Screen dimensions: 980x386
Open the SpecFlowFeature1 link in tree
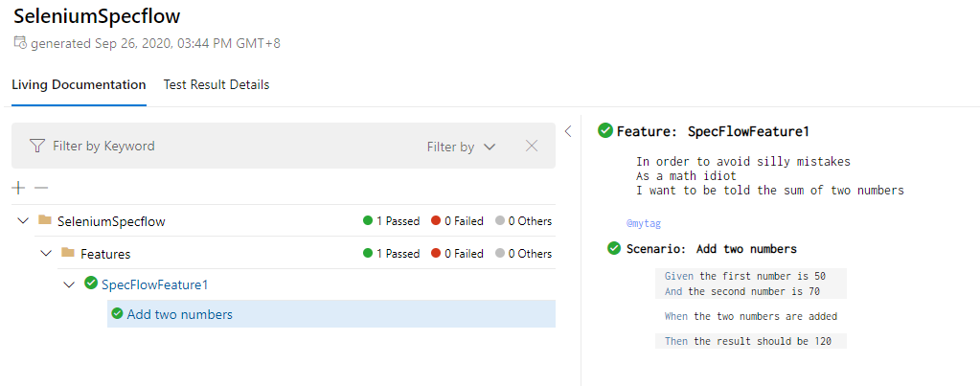pos(154,284)
